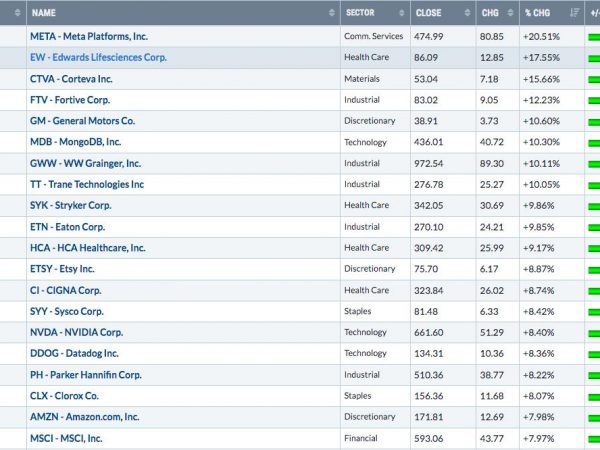Select +12.23% value for Fortive
Image resolution: width=600 pixels, height=450 pixels.
(541, 100)
